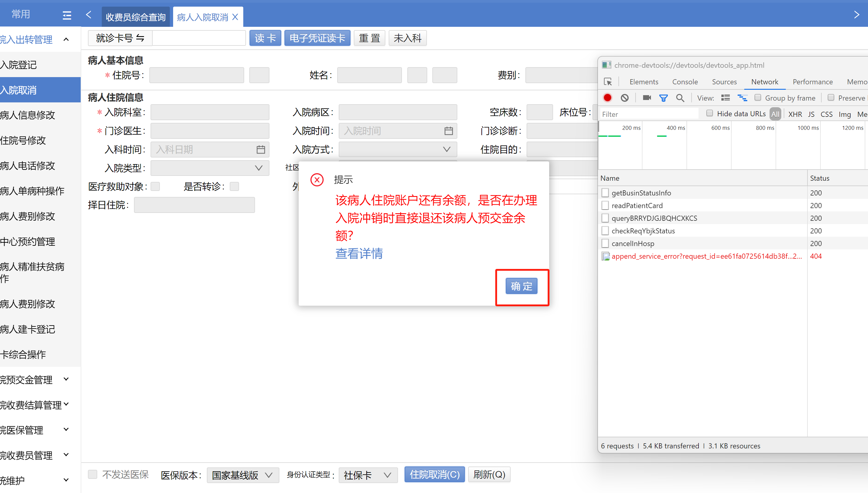Enable the 不发送医保 checkbox

[x=93, y=474]
